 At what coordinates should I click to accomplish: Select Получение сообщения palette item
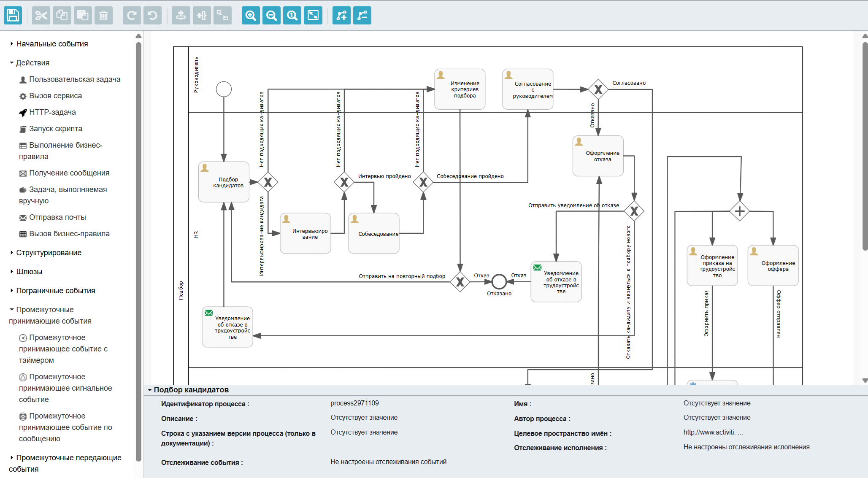pos(64,173)
